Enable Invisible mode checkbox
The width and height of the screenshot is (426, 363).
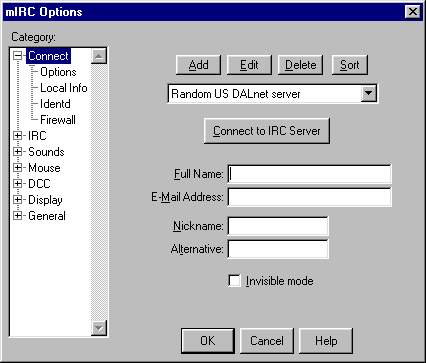235,281
